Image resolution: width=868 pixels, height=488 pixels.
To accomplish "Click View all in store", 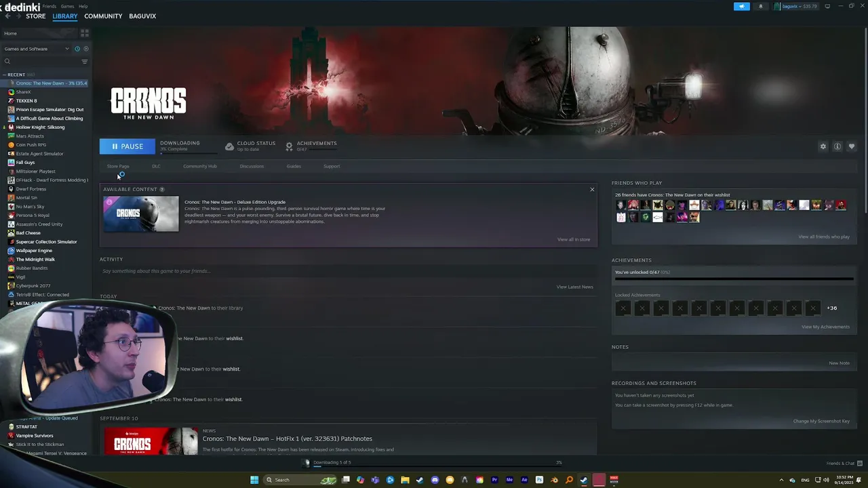I will 574,239.
